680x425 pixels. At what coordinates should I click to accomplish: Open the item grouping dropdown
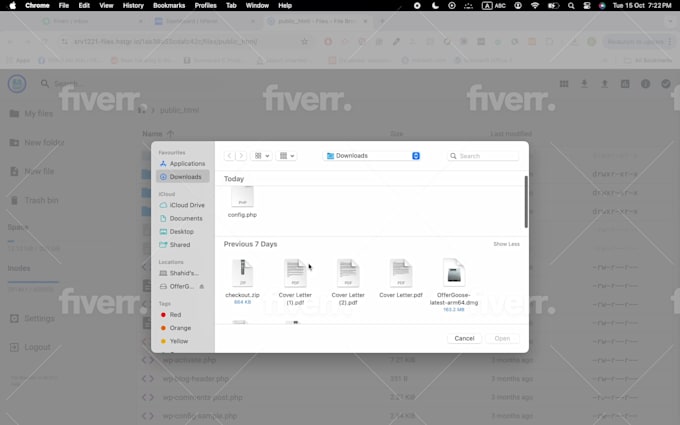tap(287, 156)
